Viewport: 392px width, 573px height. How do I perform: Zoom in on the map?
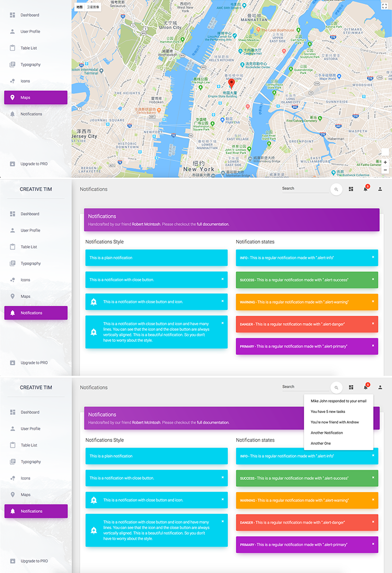[x=385, y=163]
